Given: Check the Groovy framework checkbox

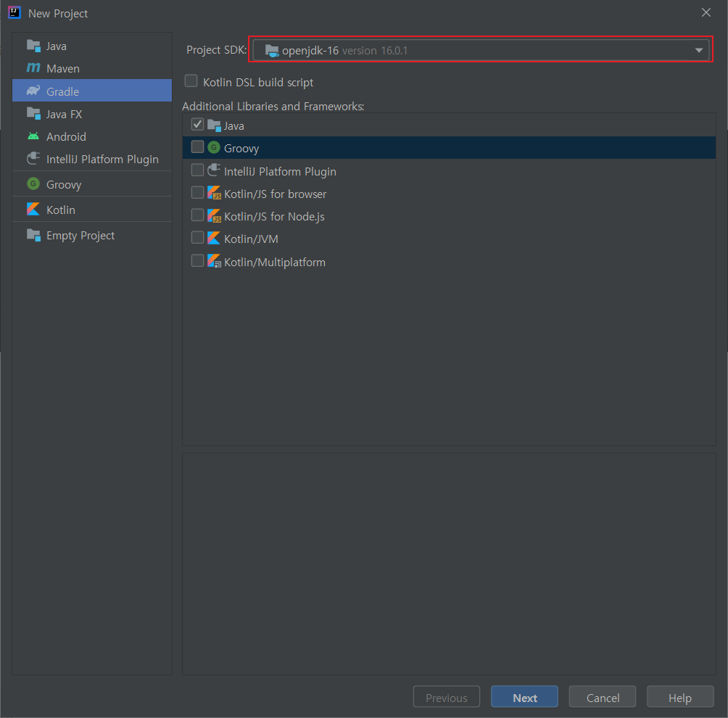Looking at the screenshot, I should (x=198, y=147).
